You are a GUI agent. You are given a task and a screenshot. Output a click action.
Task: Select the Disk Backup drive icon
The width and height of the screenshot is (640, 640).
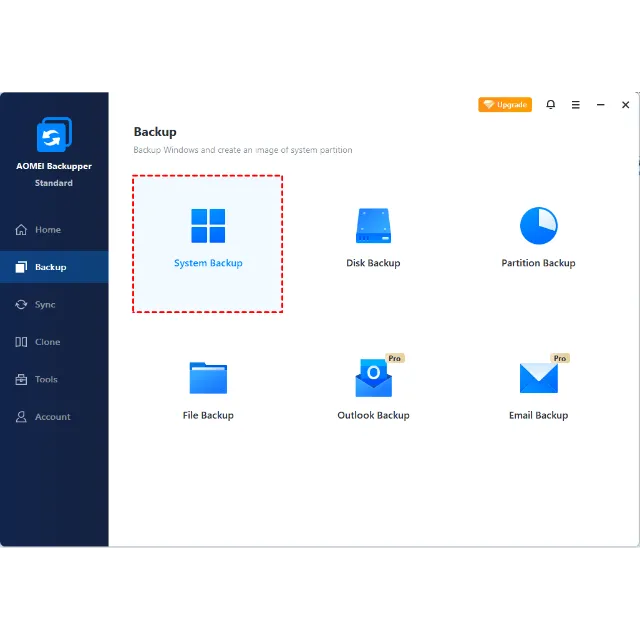(373, 226)
